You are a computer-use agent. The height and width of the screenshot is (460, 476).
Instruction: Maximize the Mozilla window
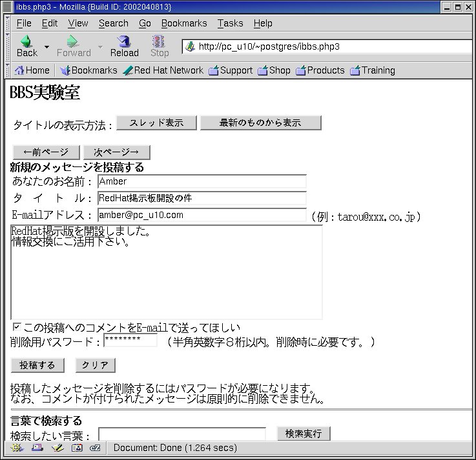coord(457,7)
